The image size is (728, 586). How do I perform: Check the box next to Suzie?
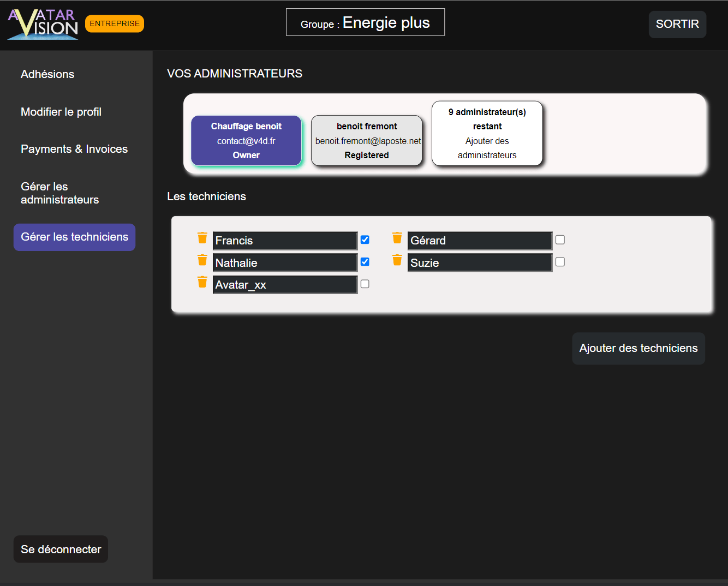(560, 262)
